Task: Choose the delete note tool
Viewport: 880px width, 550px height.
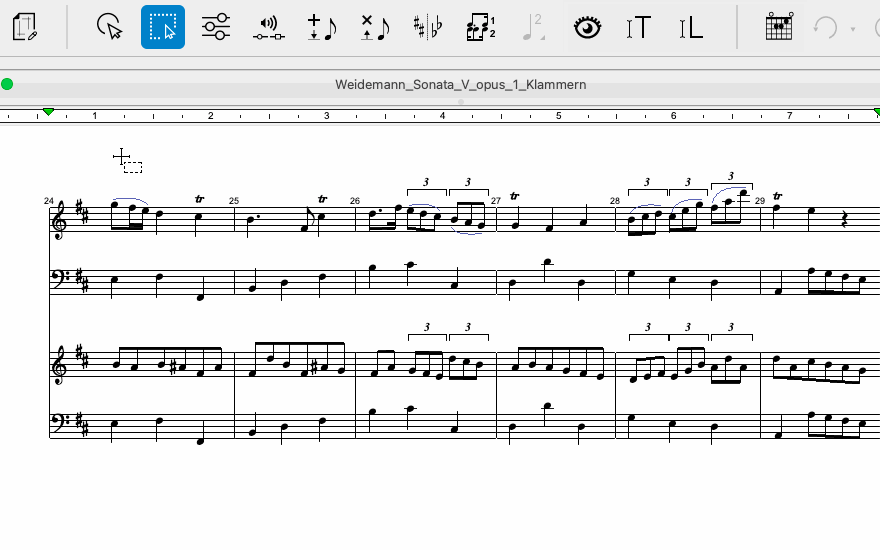Action: pos(375,27)
